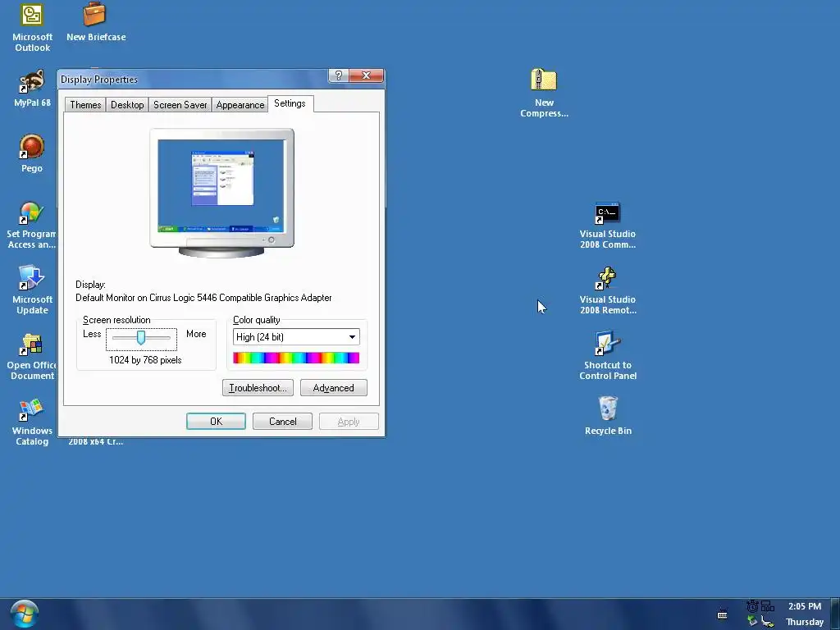Click the Safely Remove Hardware tray icon
The image size is (840, 630).
pos(753,622)
